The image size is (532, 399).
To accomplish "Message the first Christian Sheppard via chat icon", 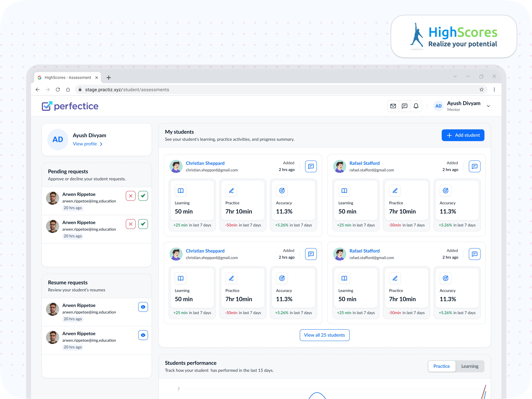I will tap(311, 166).
